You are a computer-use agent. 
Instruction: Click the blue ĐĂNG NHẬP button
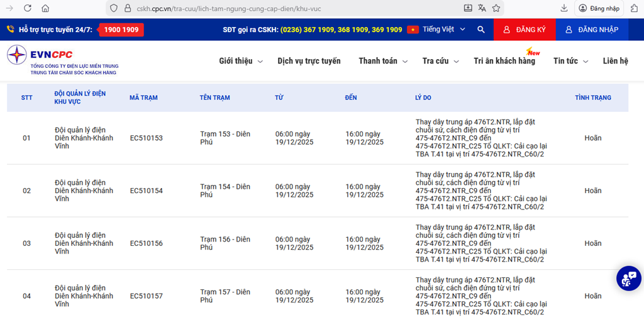[591, 30]
